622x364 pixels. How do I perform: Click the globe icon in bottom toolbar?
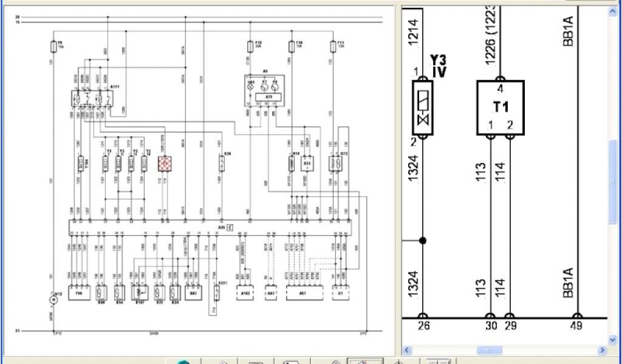click(x=183, y=362)
